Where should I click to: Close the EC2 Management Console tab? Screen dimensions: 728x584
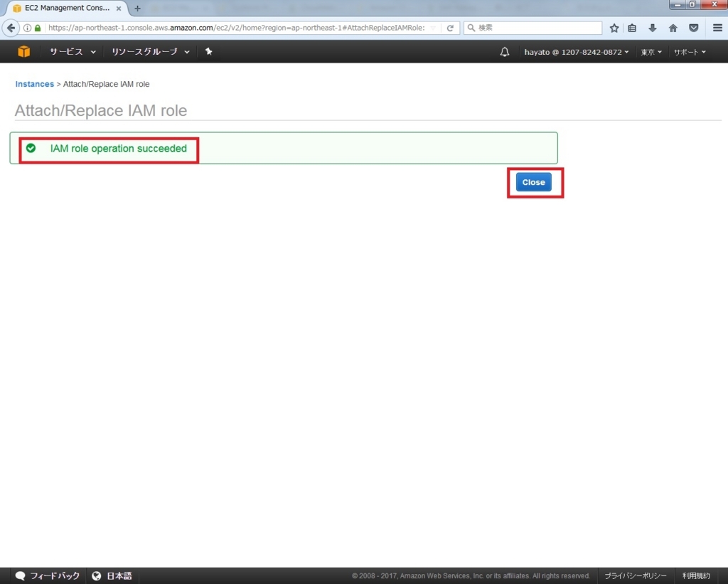point(119,9)
